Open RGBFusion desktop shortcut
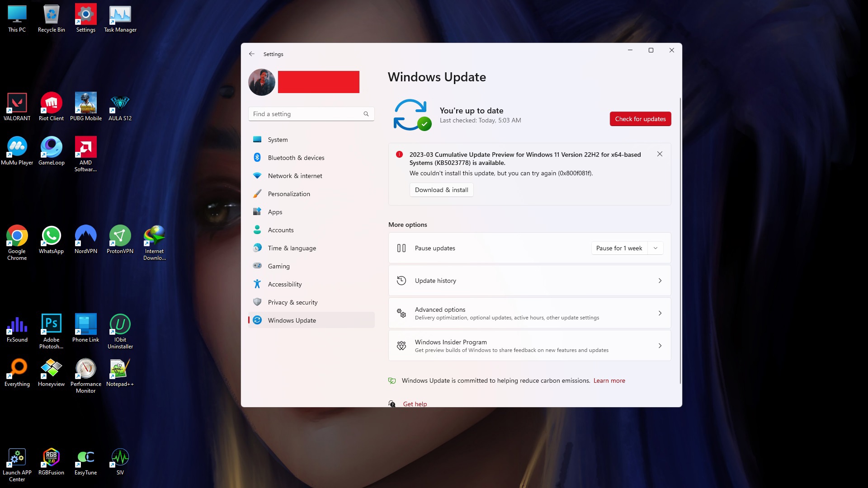868x488 pixels. pyautogui.click(x=52, y=461)
